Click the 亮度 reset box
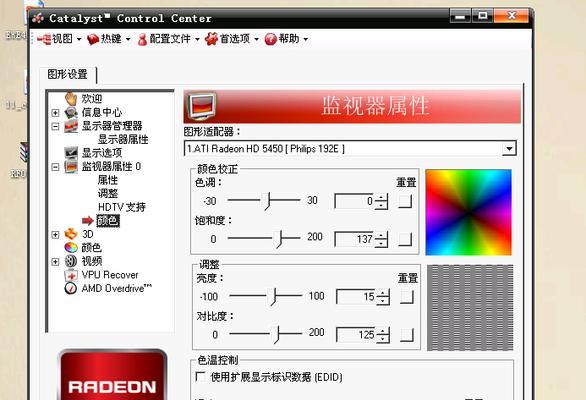Screen dimensions: 586x400 tap(407, 297)
